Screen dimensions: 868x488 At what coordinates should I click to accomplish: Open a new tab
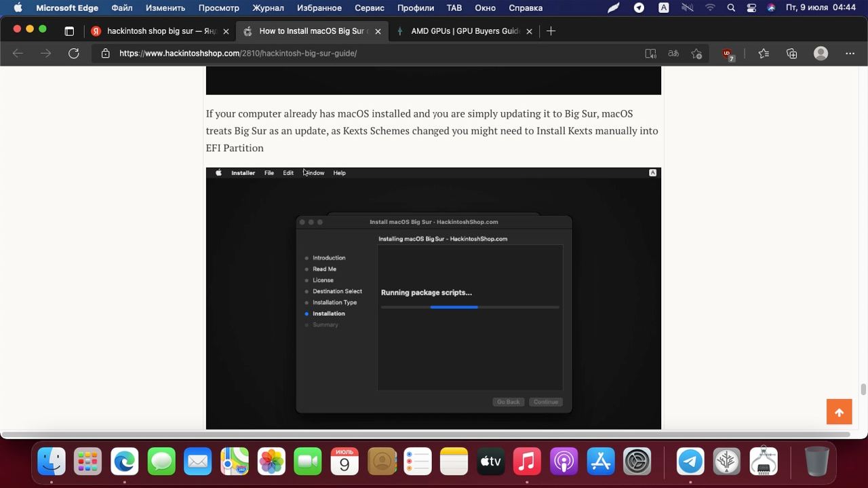point(551,31)
